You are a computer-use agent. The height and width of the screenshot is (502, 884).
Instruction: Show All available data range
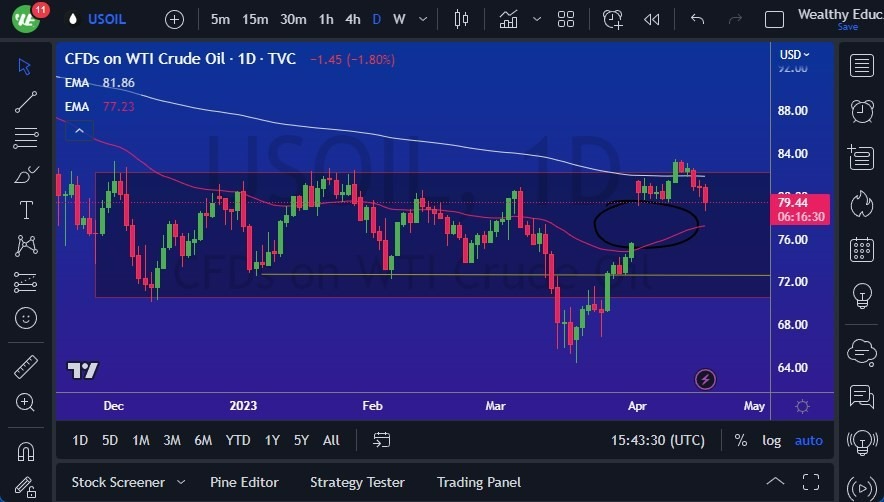coord(332,440)
